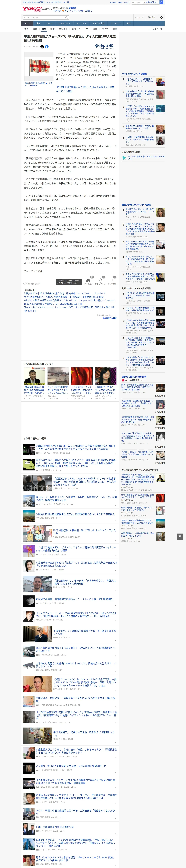Click the scroll-to-top arrow button
Image resolution: width=186 pixels, height=868 pixels.
[x=180, y=536]
